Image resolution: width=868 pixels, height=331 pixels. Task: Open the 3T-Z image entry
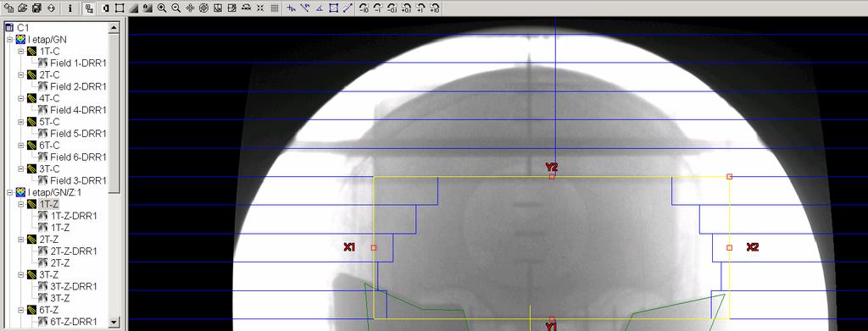[60, 298]
